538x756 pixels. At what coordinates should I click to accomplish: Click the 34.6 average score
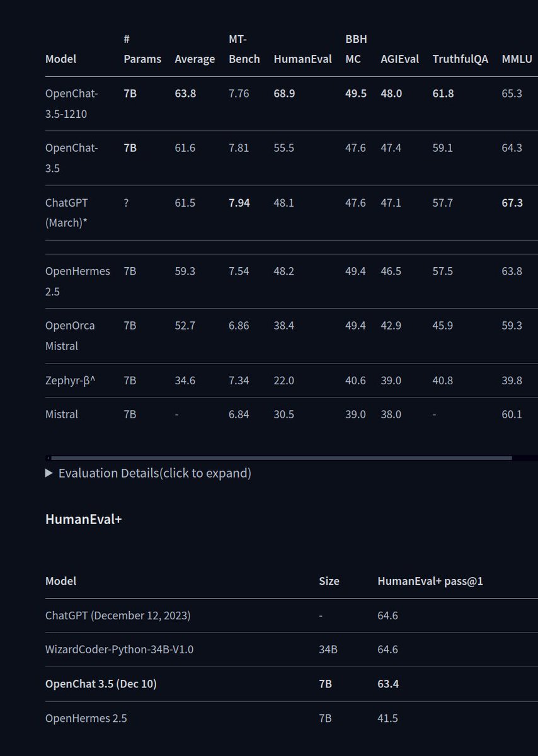(x=185, y=381)
